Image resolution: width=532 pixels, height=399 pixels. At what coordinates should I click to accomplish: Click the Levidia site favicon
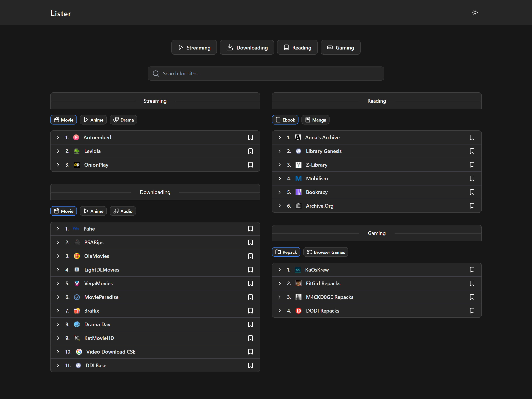[x=77, y=151]
